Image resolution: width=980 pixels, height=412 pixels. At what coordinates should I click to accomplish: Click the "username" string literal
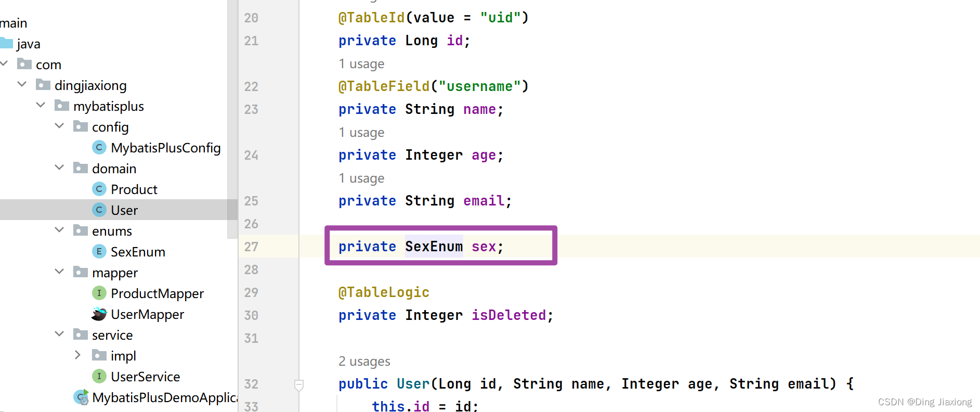[x=479, y=86]
